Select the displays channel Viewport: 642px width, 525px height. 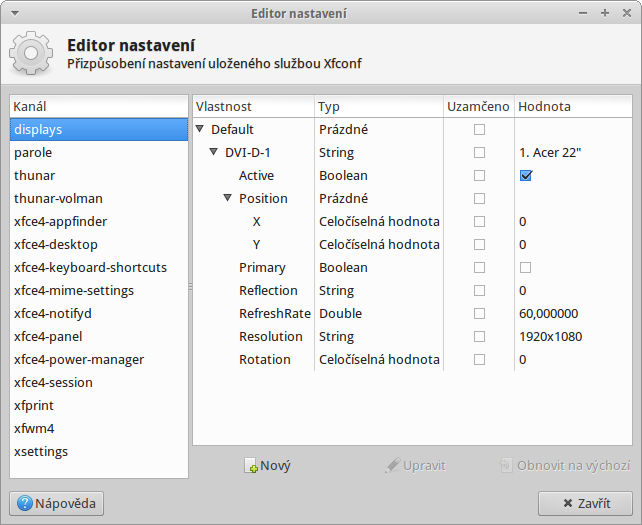point(99,129)
